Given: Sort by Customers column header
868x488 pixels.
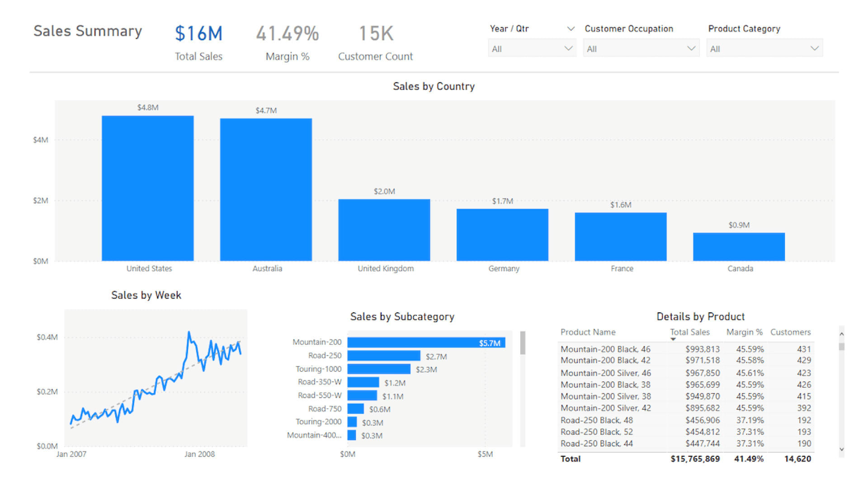Looking at the screenshot, I should pos(790,332).
